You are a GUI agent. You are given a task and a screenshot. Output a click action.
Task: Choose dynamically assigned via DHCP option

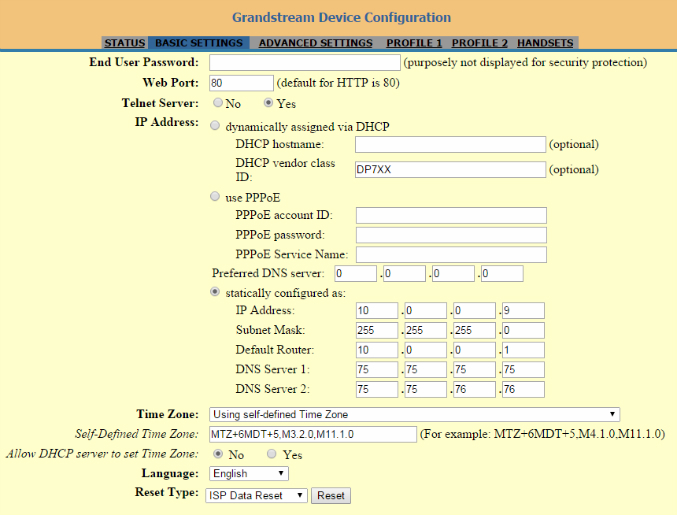click(215, 126)
